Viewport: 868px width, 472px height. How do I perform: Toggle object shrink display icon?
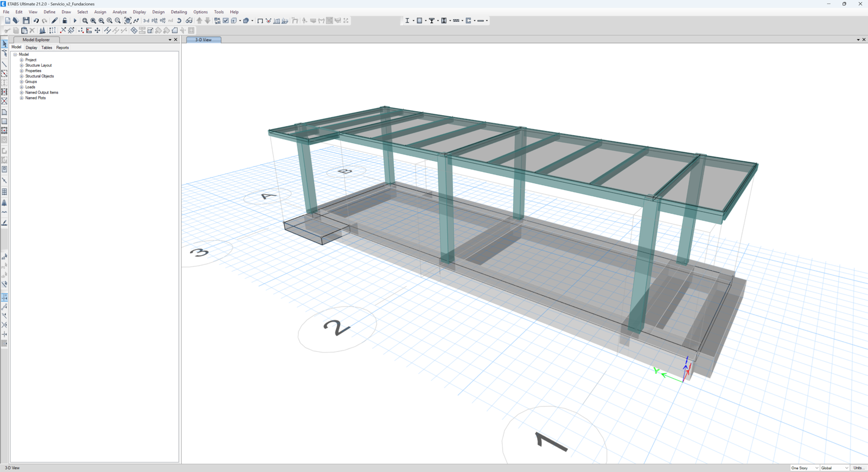coord(217,21)
